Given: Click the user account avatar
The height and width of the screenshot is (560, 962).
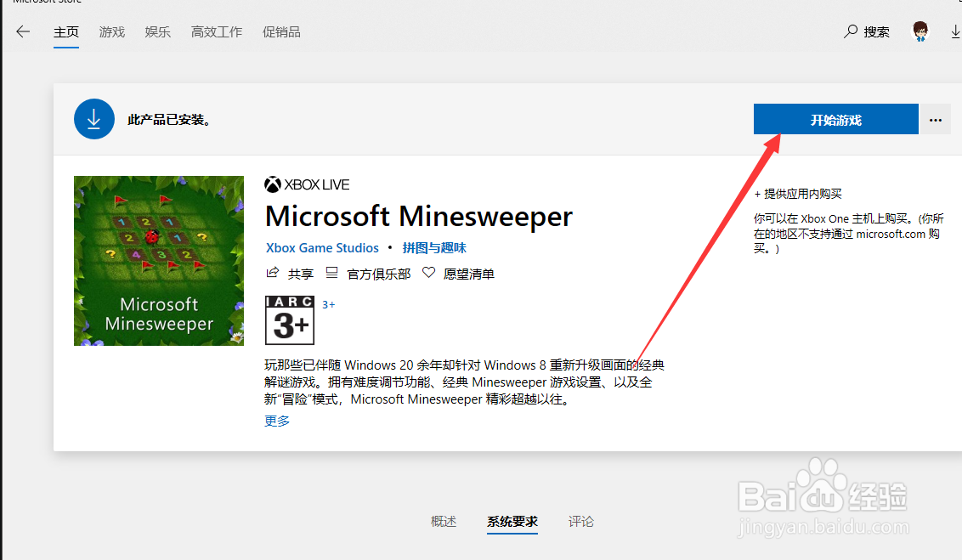Looking at the screenshot, I should click(920, 31).
